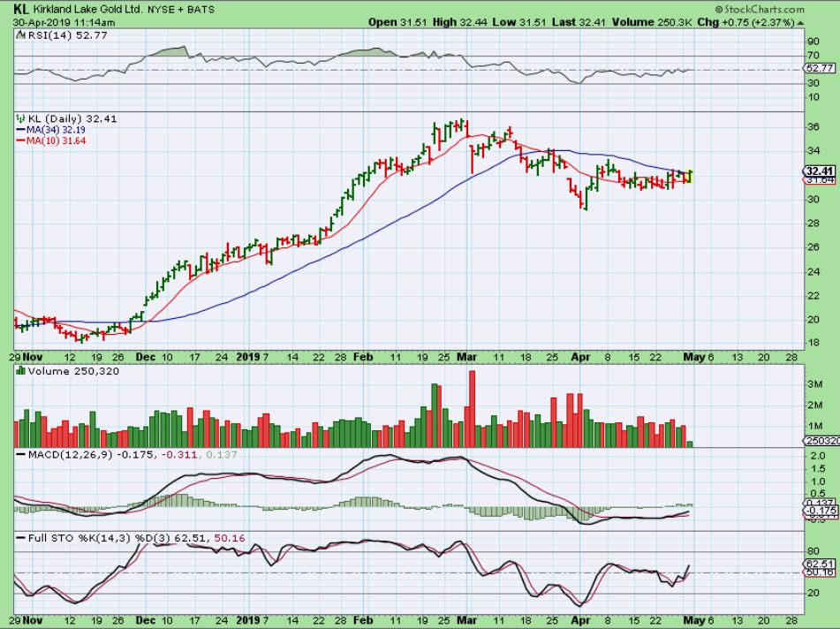Click the Volume legend bar icon
Screen dimensions: 840x629
pos(21,371)
